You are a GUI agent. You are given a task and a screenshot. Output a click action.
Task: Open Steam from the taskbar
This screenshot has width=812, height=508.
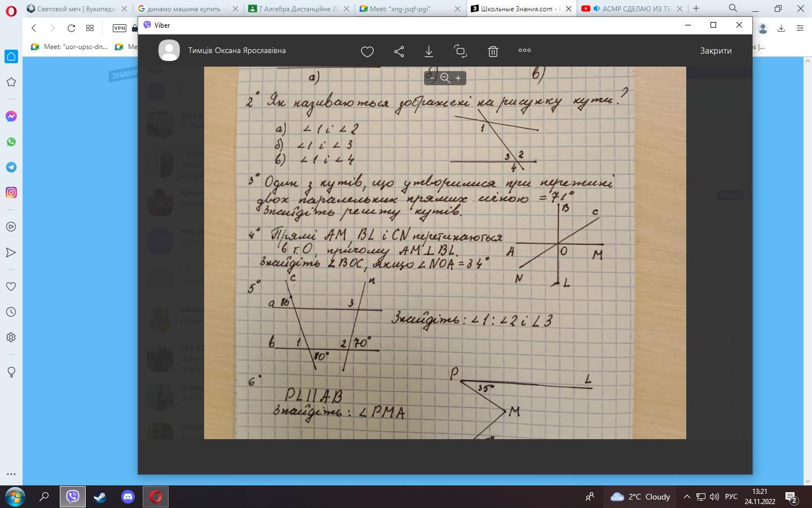[100, 497]
